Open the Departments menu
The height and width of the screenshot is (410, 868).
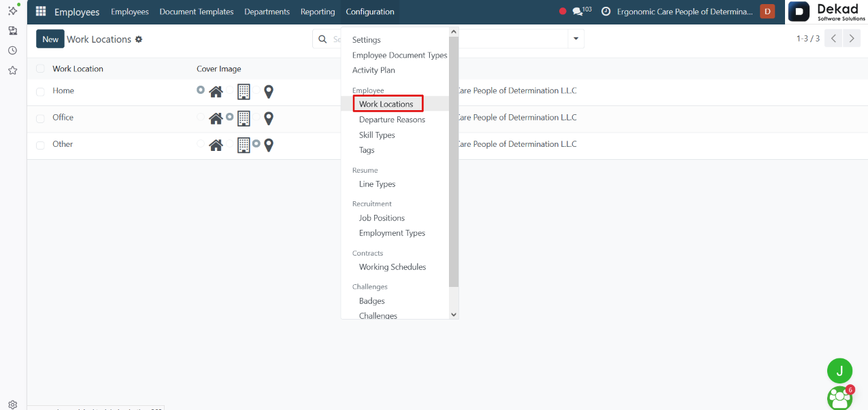(267, 12)
